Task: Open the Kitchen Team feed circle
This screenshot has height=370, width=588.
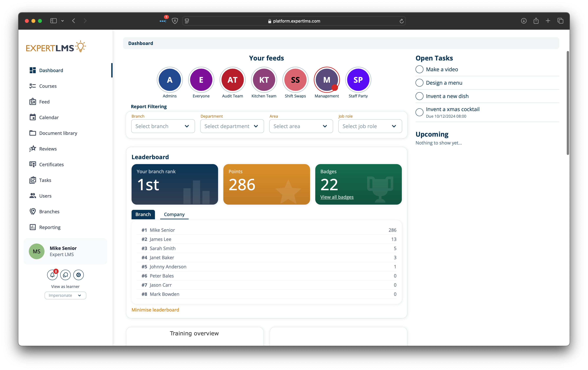Action: [264, 80]
